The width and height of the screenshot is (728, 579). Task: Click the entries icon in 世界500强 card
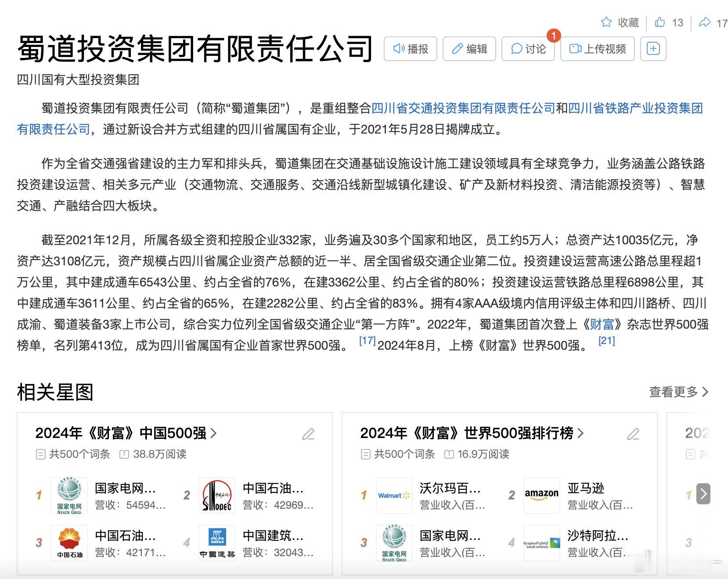coord(365,454)
